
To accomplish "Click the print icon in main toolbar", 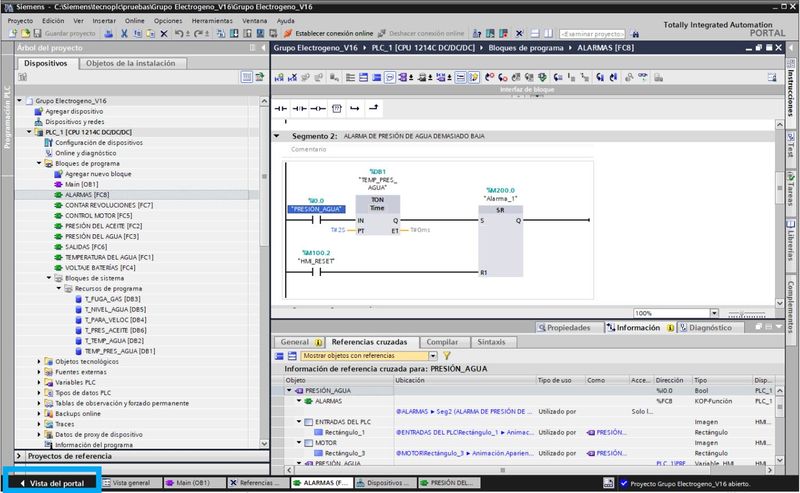I will [109, 34].
